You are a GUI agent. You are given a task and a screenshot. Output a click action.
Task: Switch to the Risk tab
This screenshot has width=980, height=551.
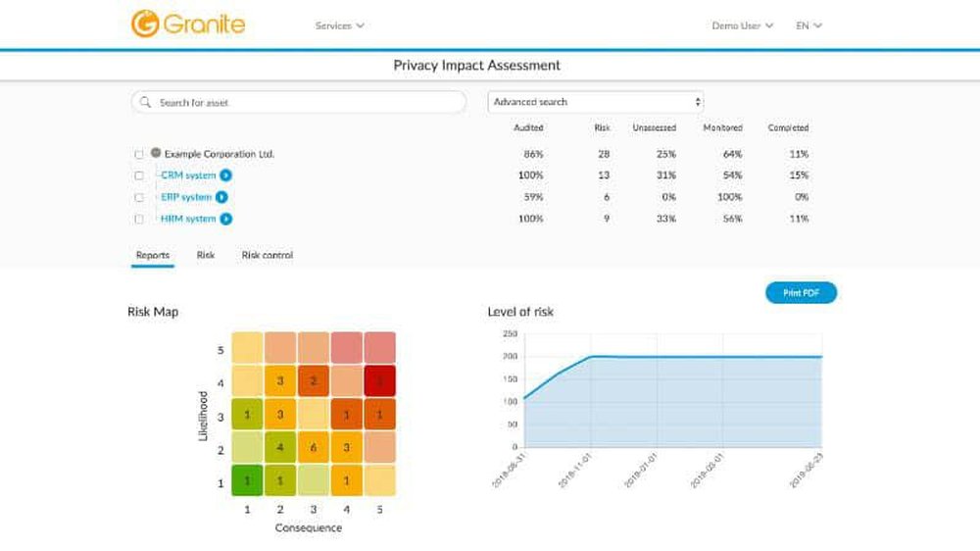pyautogui.click(x=206, y=255)
